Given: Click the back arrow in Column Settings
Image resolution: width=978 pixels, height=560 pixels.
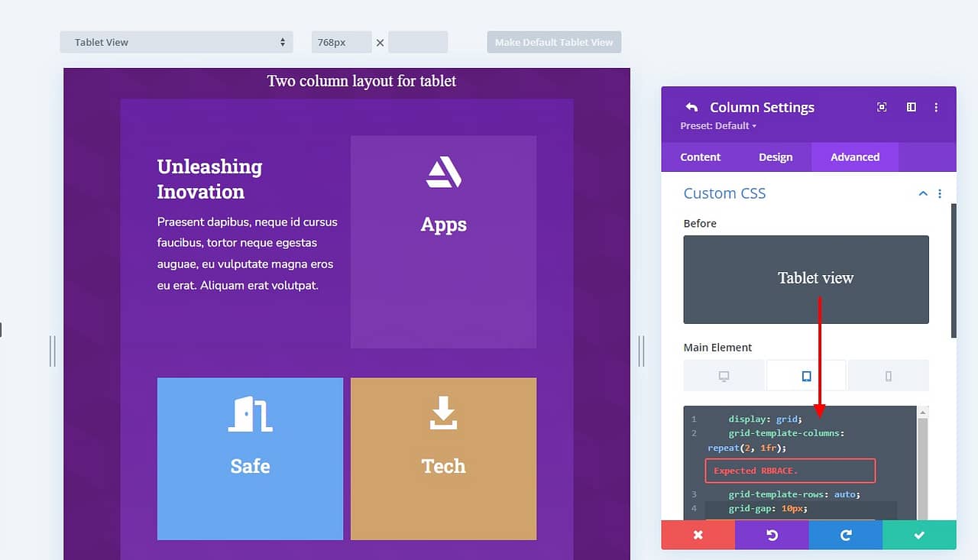Looking at the screenshot, I should click(x=691, y=108).
